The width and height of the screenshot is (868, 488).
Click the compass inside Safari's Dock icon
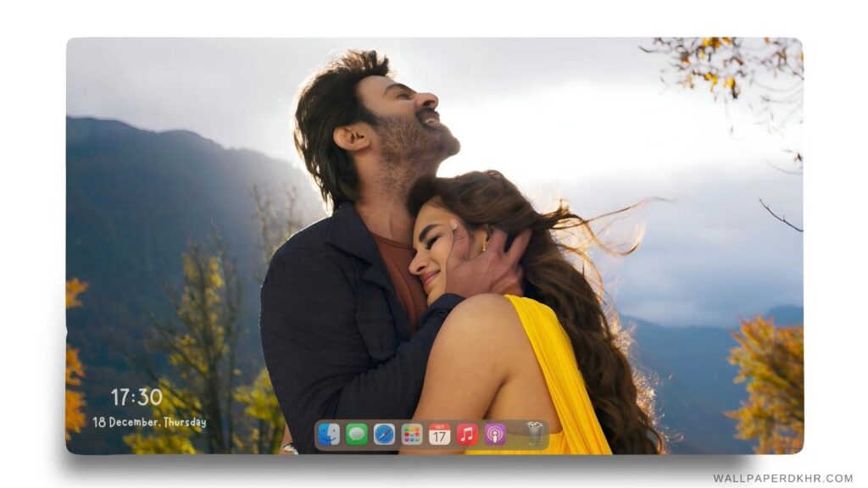(x=383, y=434)
